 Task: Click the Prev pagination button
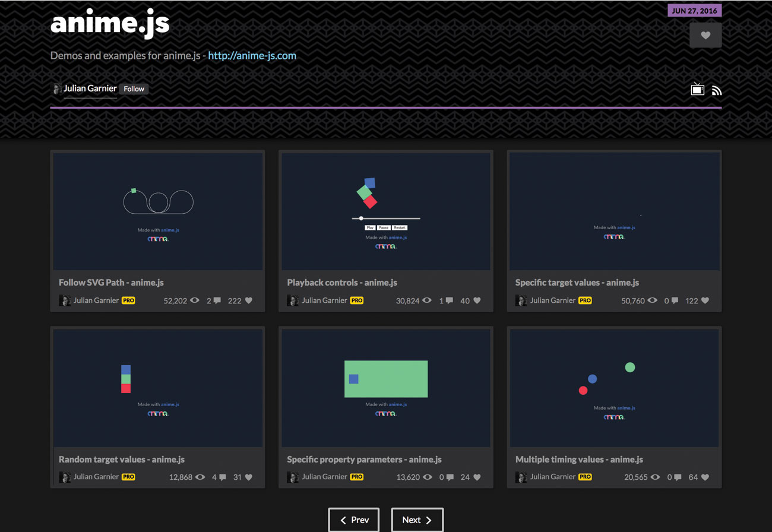click(x=353, y=520)
